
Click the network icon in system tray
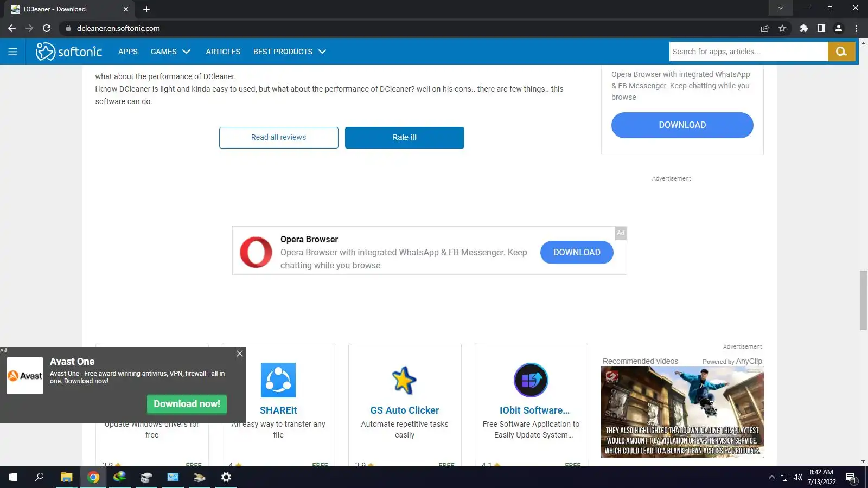point(785,477)
